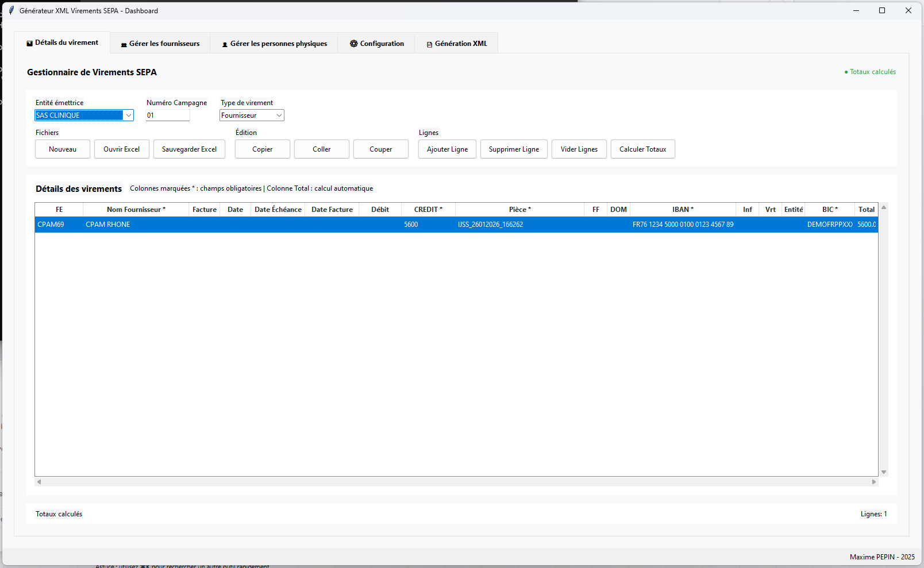924x568 pixels.
Task: Minimize the Dashboard window
Action: pyautogui.click(x=856, y=10)
